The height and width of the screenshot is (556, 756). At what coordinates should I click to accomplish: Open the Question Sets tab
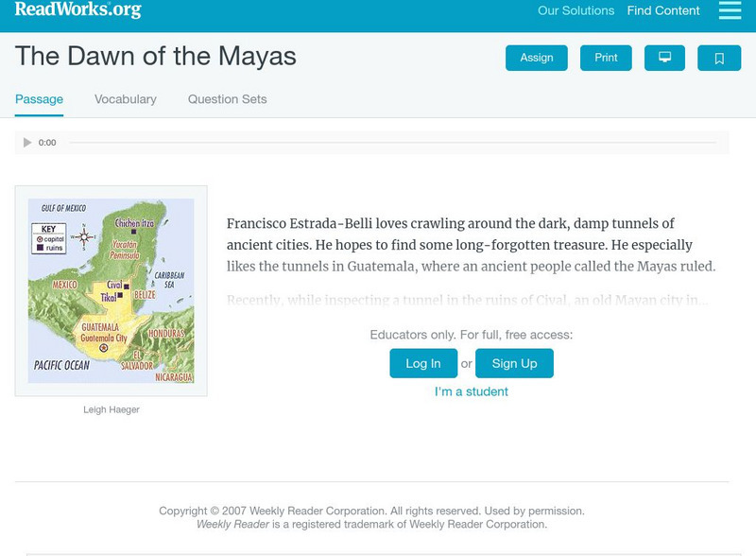click(x=227, y=99)
